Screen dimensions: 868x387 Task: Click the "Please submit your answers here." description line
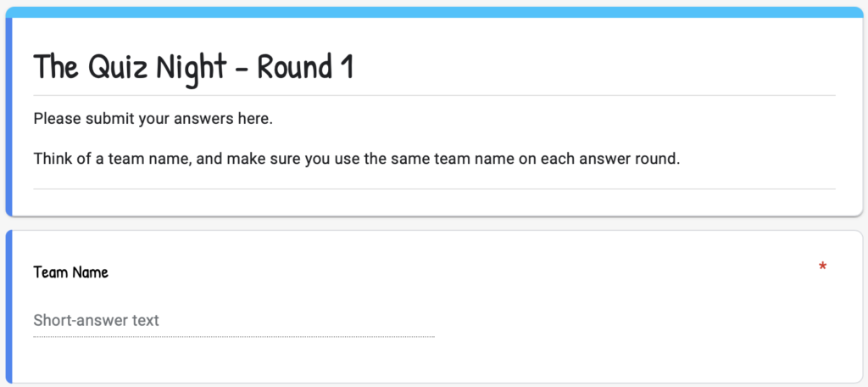pos(153,119)
